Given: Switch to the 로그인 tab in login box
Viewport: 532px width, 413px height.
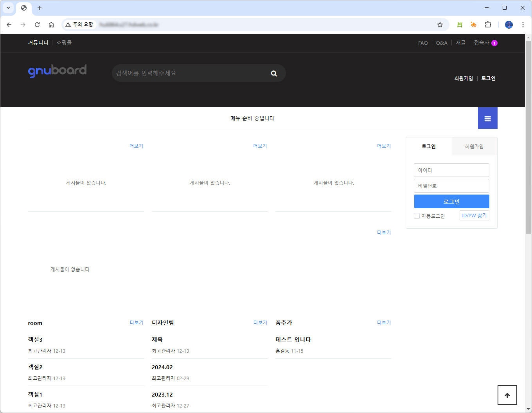Looking at the screenshot, I should tap(429, 146).
